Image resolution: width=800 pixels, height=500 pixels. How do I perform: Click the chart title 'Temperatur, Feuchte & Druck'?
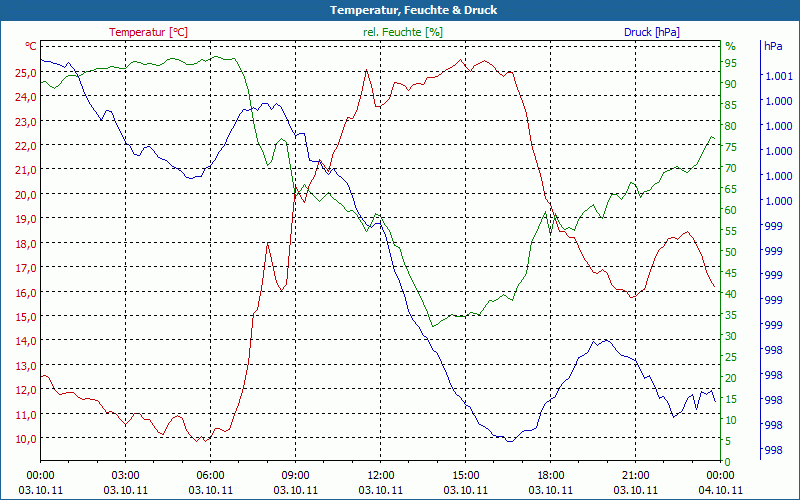click(x=413, y=10)
